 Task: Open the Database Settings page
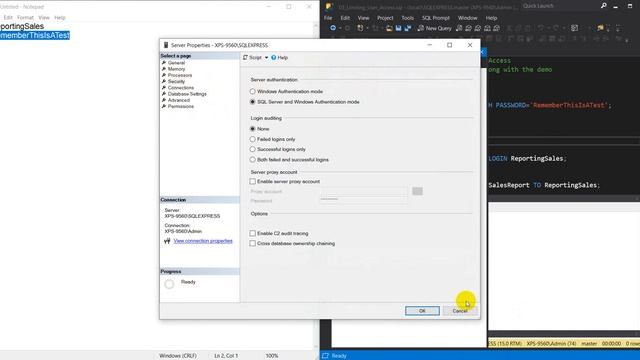coord(187,94)
